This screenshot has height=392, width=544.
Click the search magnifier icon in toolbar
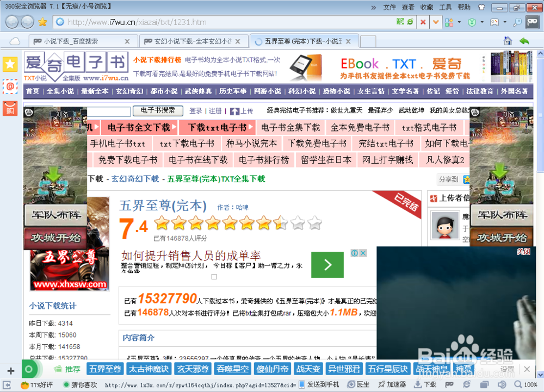tap(517, 22)
